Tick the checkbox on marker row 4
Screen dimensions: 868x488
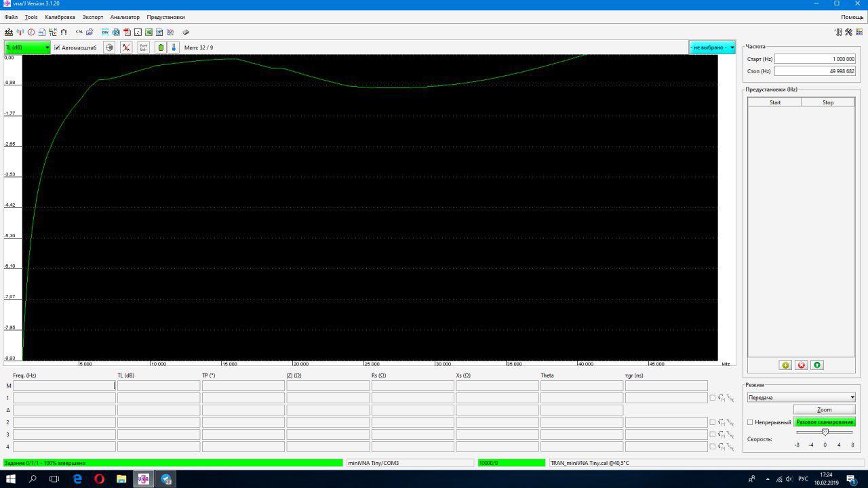click(712, 447)
